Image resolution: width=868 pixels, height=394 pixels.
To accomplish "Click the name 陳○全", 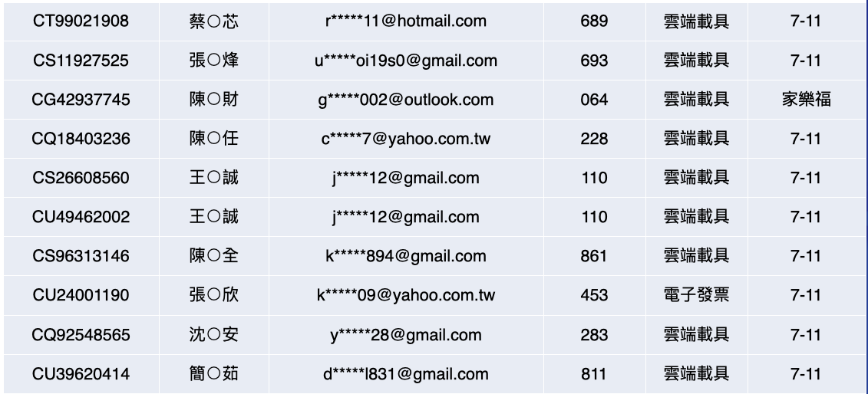I will click(x=213, y=256).
